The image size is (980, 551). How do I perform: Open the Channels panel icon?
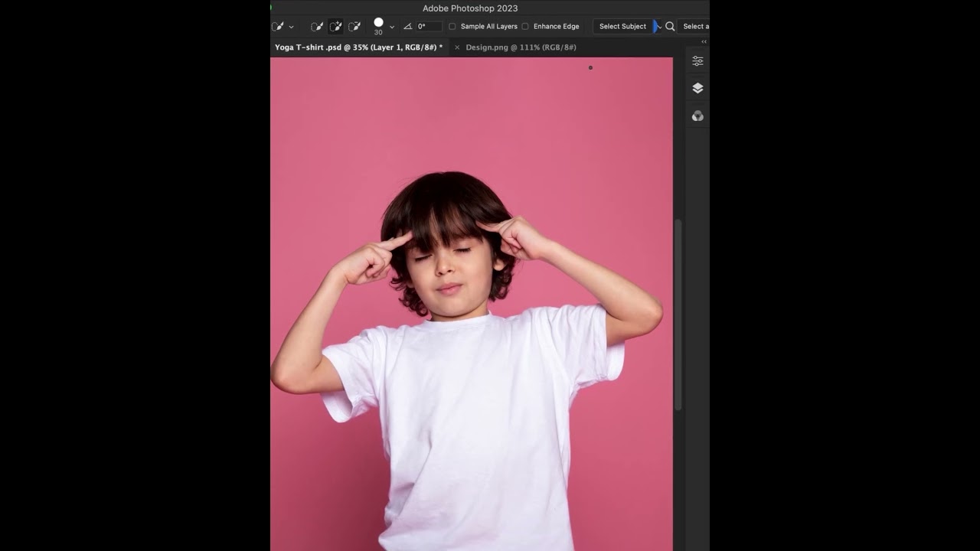click(x=697, y=116)
